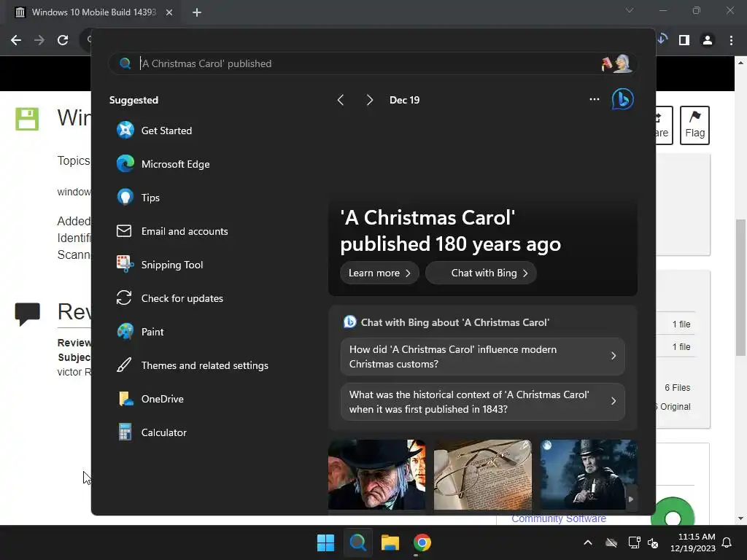
Task: Select Check for updates
Action: point(169,298)
